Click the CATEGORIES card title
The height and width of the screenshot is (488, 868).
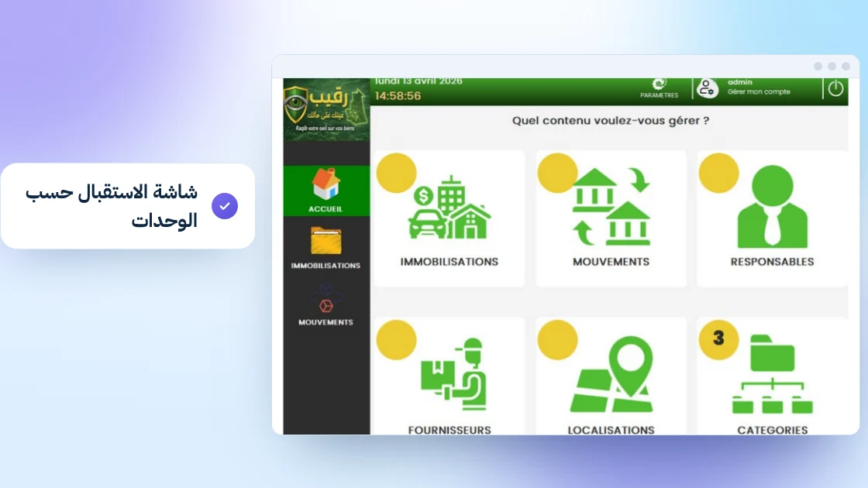772,430
